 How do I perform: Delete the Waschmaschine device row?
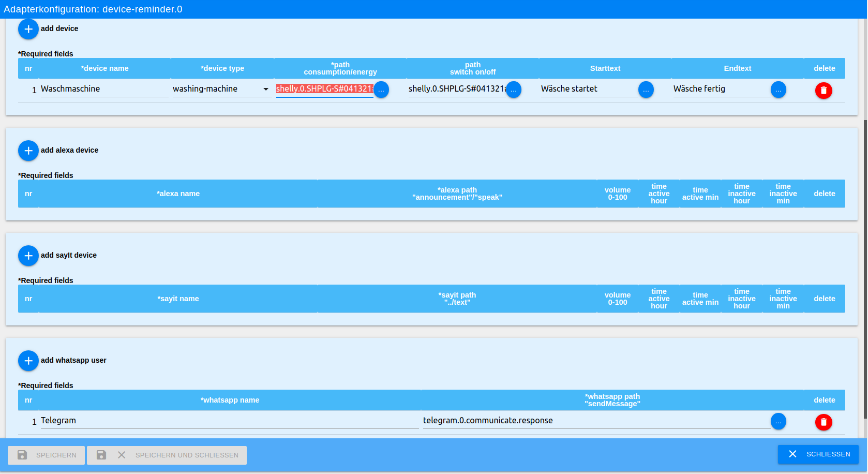tap(824, 91)
